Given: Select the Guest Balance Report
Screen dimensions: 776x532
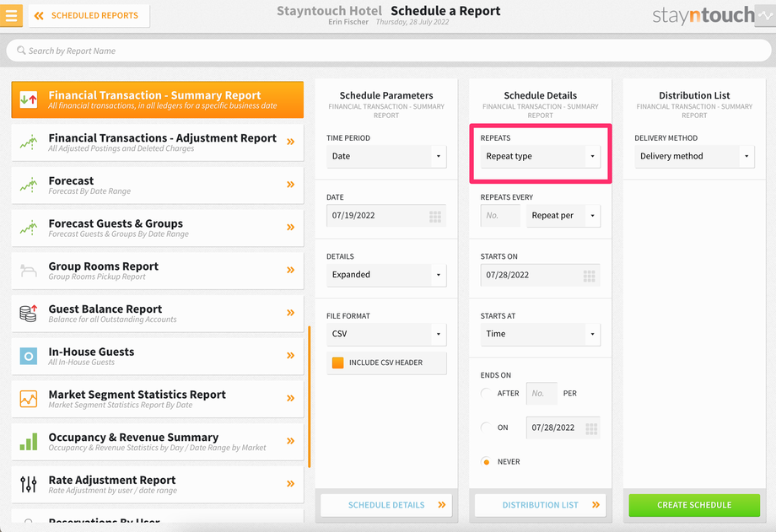Looking at the screenshot, I should point(158,314).
